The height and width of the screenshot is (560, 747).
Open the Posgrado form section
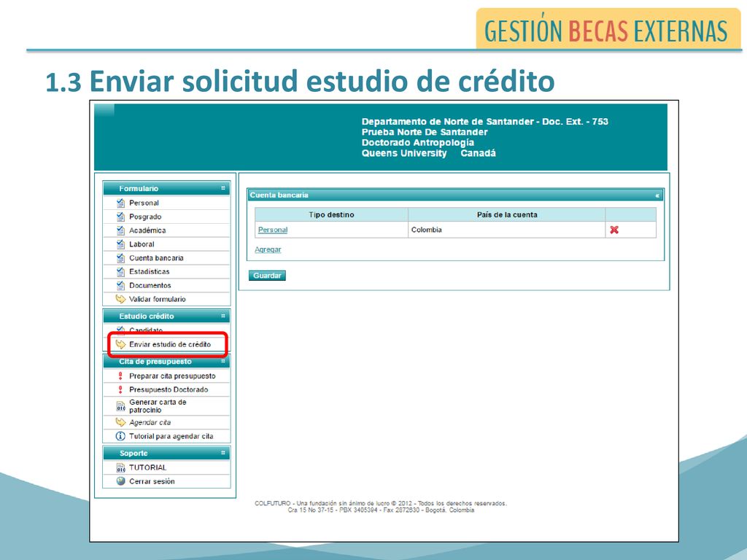pyautogui.click(x=145, y=217)
